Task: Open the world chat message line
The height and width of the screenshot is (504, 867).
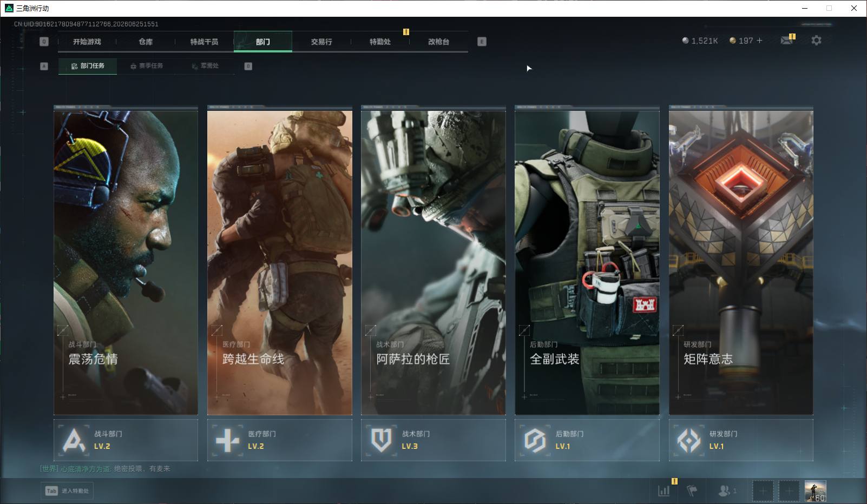Action: (x=106, y=469)
